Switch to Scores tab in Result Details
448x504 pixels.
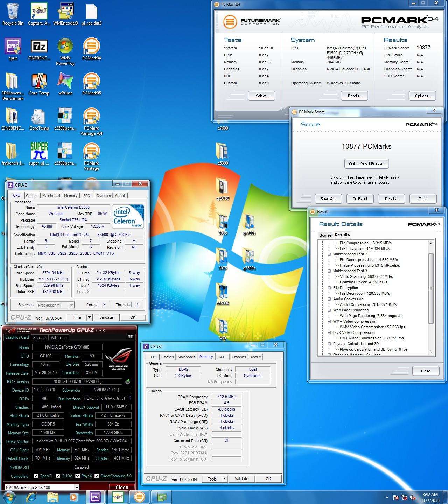tap(325, 235)
